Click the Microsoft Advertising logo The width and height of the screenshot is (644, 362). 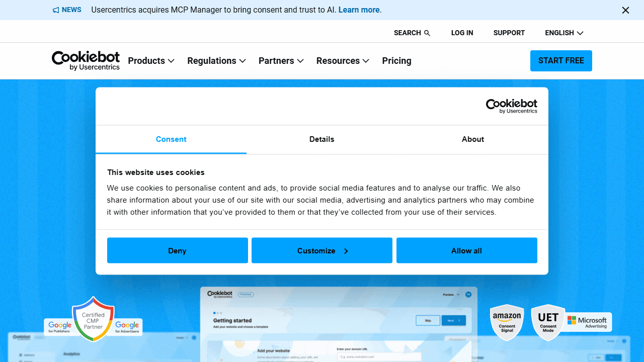pyautogui.click(x=587, y=322)
